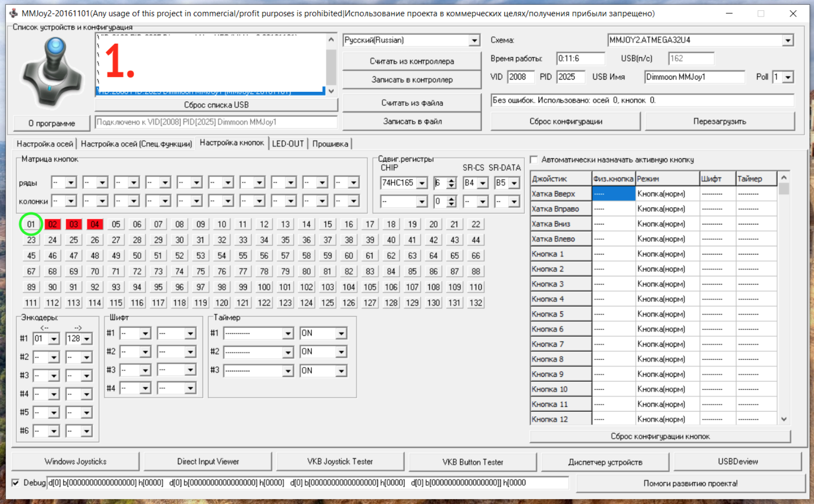Click the USB Имя input field

(x=694, y=77)
